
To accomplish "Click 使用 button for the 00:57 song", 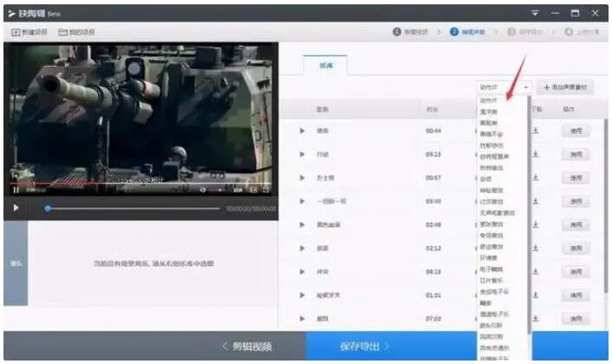I will [576, 178].
